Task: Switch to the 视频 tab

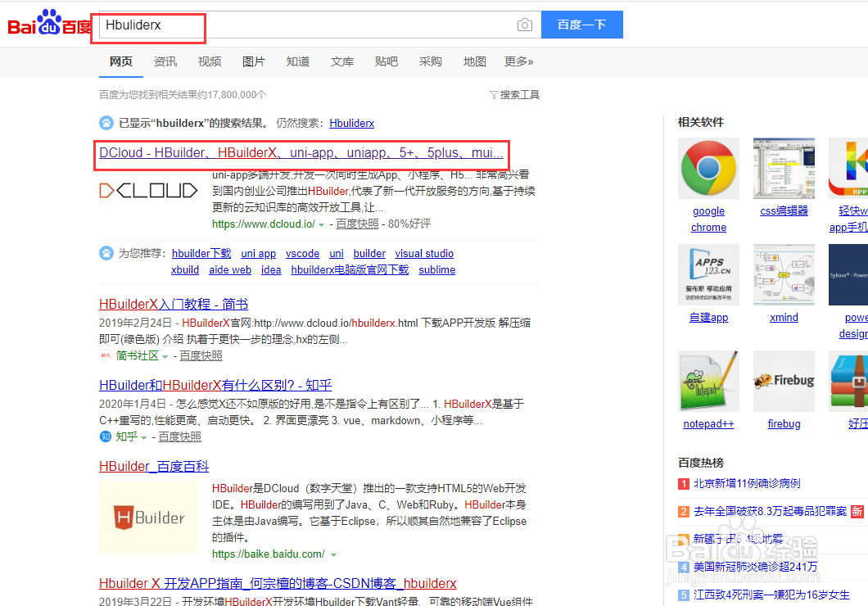Action: click(210, 61)
